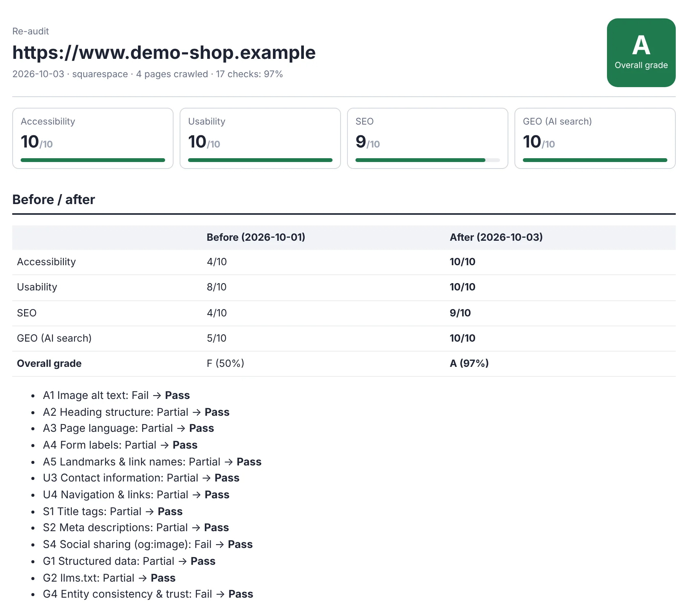
Task: Click the G1 Structured data item
Action: [x=129, y=561]
